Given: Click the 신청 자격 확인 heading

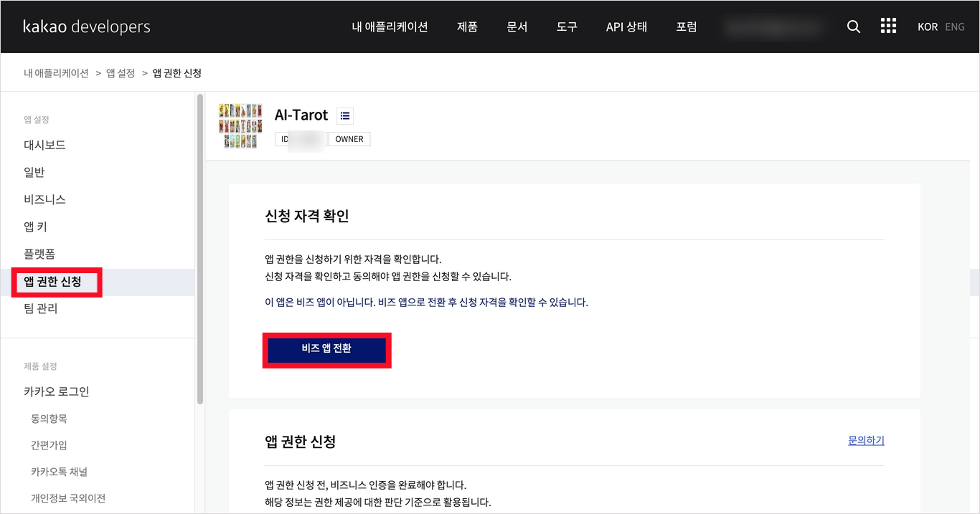Looking at the screenshot, I should click(x=307, y=216).
